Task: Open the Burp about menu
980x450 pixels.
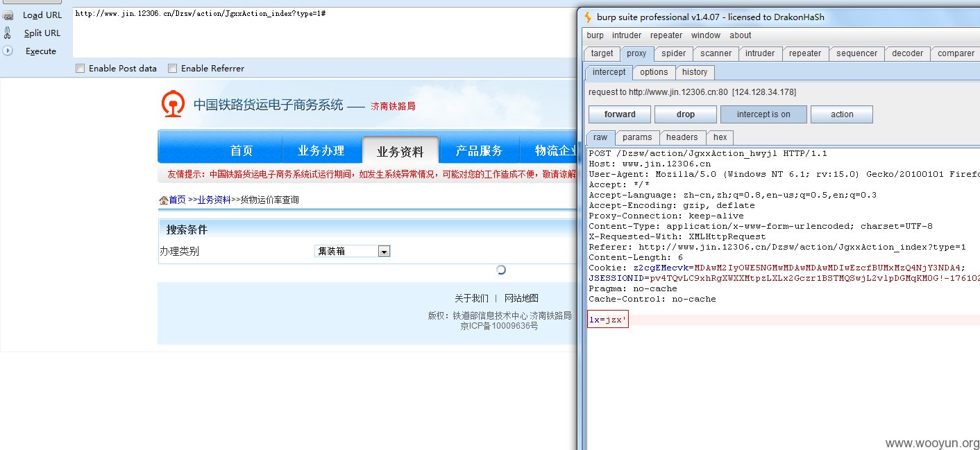Action: 740,35
